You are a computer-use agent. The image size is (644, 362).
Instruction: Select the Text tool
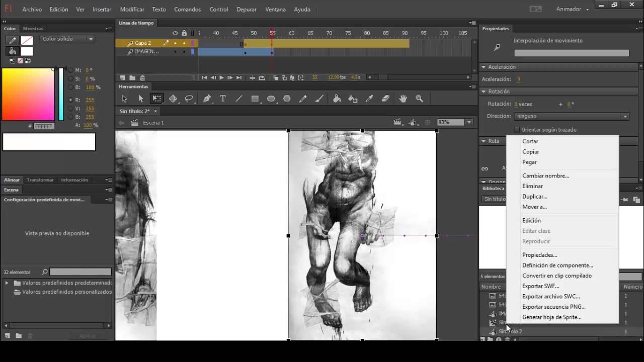click(x=223, y=99)
